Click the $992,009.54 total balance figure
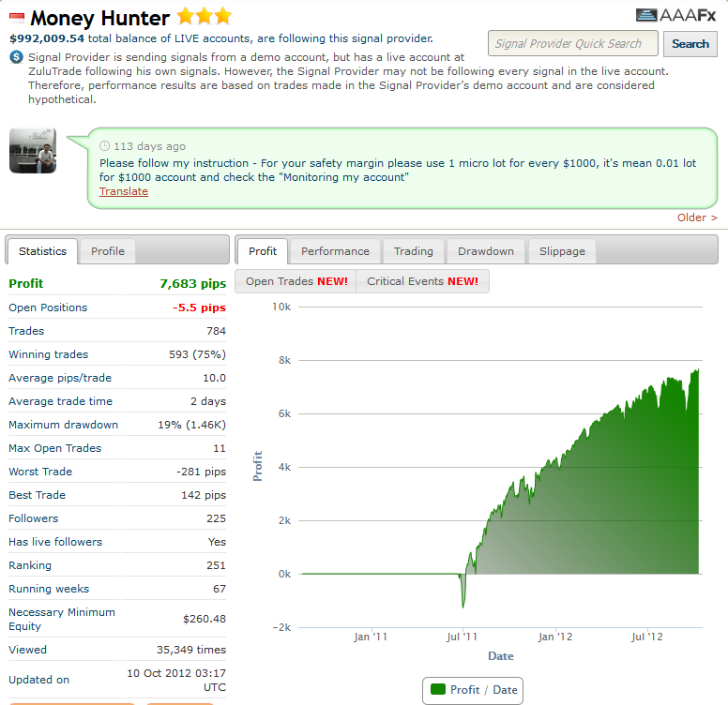 tap(47, 38)
